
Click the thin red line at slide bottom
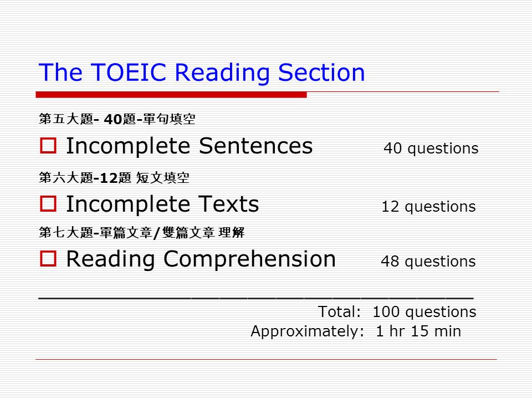(x=267, y=359)
